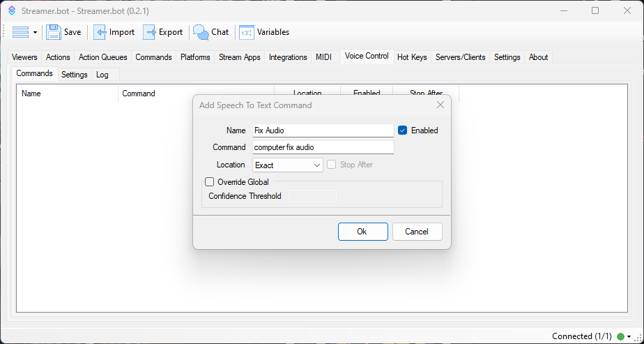Confirm the dialog with Ok button

[362, 232]
